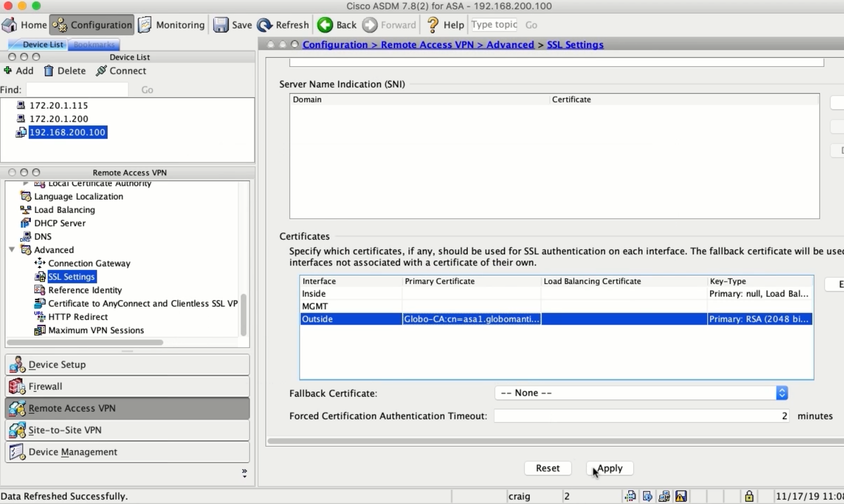Screen dimensions: 844x504
Task: Open the Device Management navigation button
Action: tap(127, 452)
